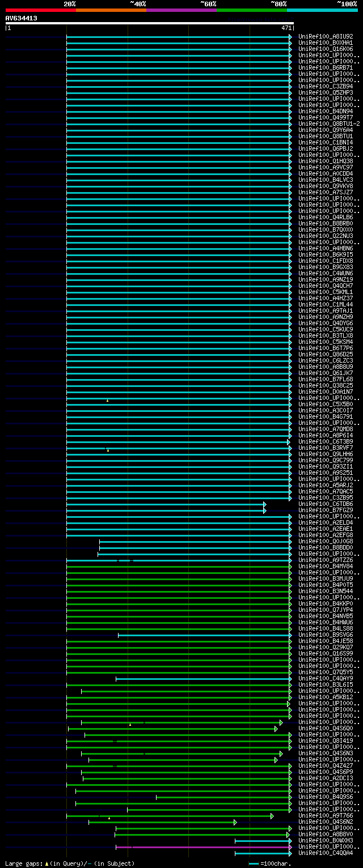Click the orange ~40% identity legend segment
Screen dimensions: 363x868
111,10
